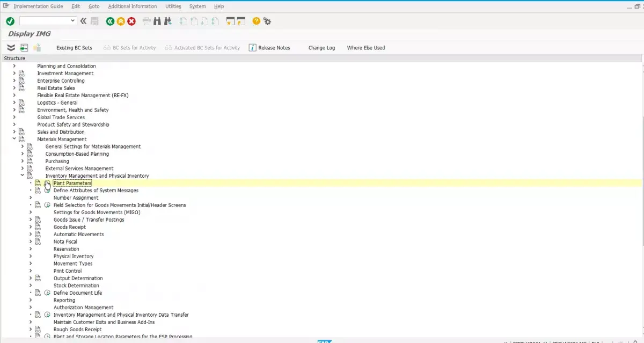This screenshot has height=343, width=644.
Task: Click the Existing BC Sets button
Action: click(x=74, y=48)
